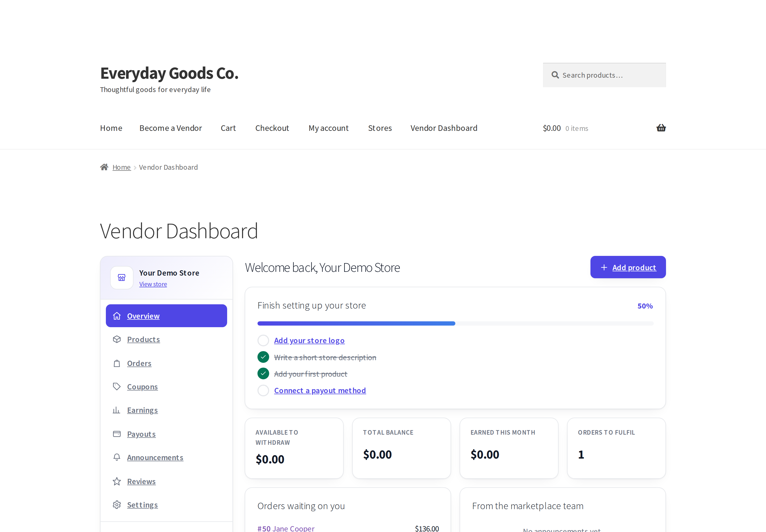This screenshot has width=766, height=532.
Task: Click the Everyday Goods Co. site title
Action: pyautogui.click(x=169, y=73)
